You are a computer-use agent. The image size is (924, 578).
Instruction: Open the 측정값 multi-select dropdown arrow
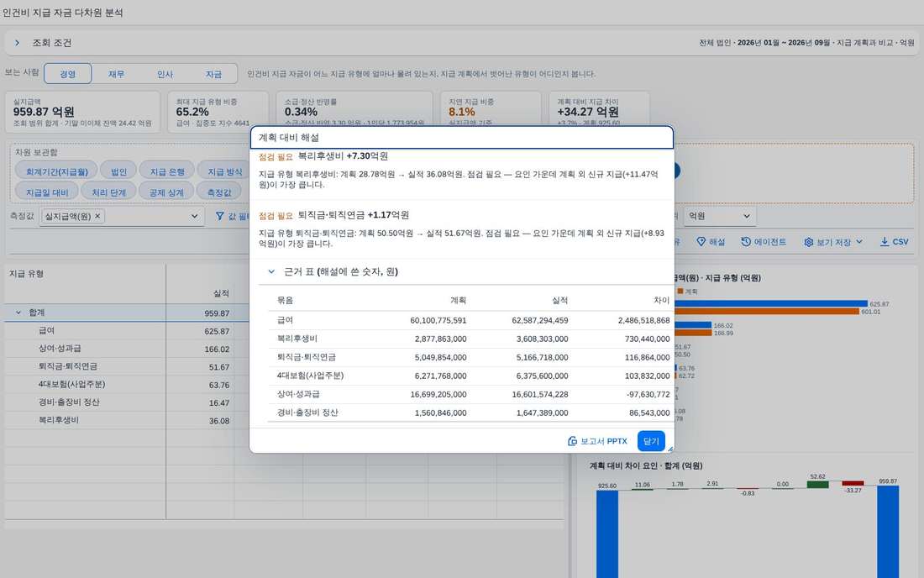pos(195,216)
